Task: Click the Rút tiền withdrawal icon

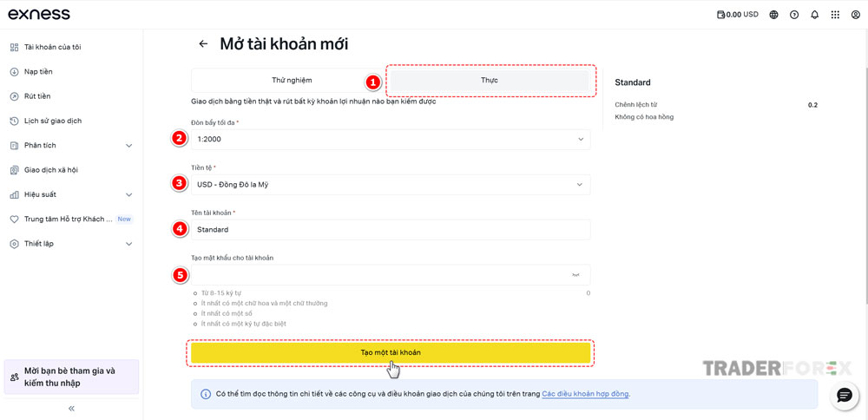Action: pyautogui.click(x=15, y=96)
